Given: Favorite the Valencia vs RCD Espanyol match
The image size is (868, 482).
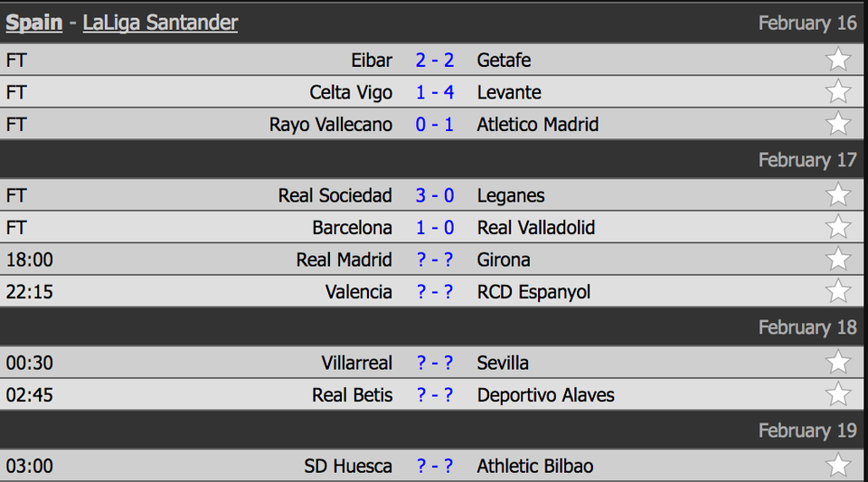Looking at the screenshot, I should (x=837, y=291).
